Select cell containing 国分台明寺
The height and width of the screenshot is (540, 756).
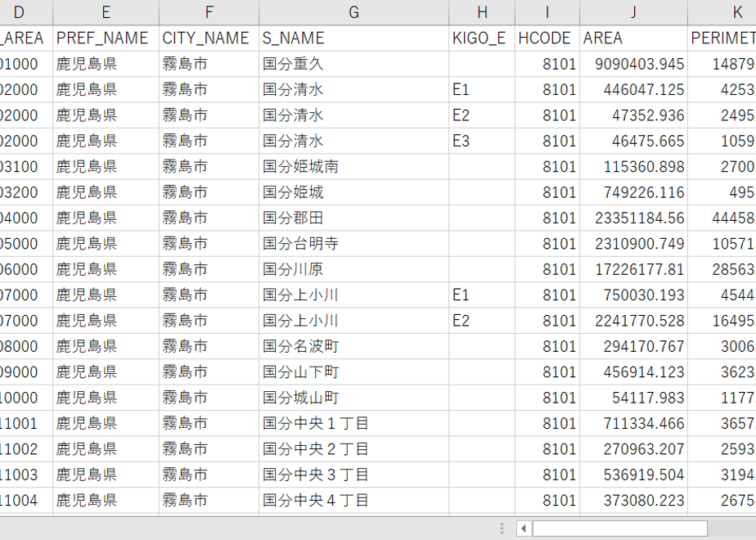[354, 244]
